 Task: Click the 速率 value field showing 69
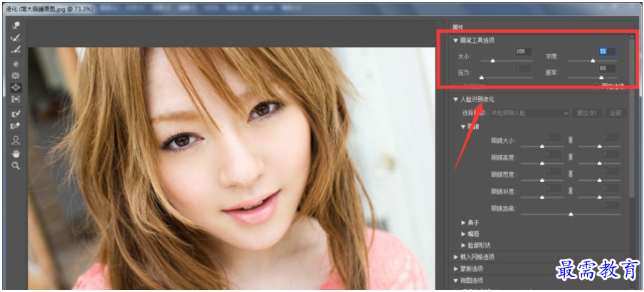coord(607,68)
